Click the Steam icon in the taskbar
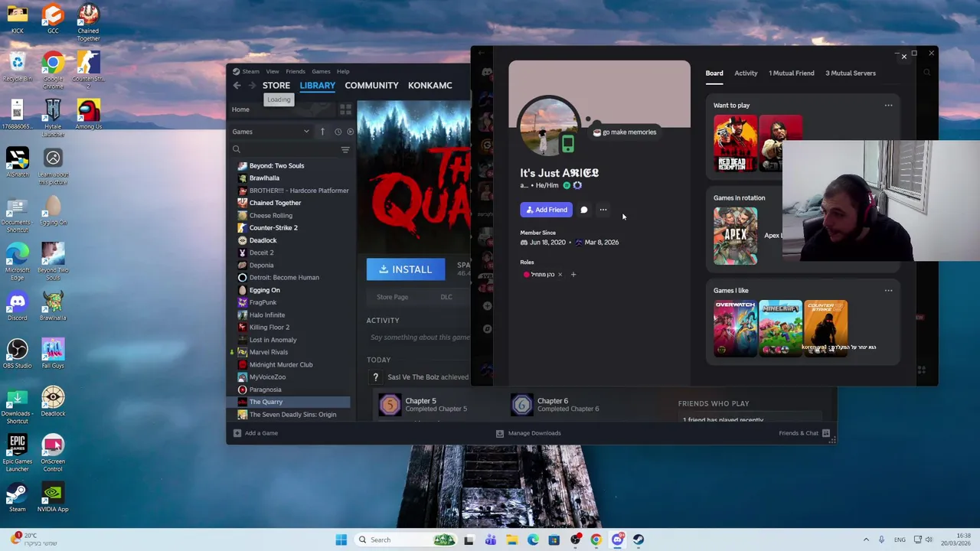This screenshot has height=551, width=980. click(639, 540)
